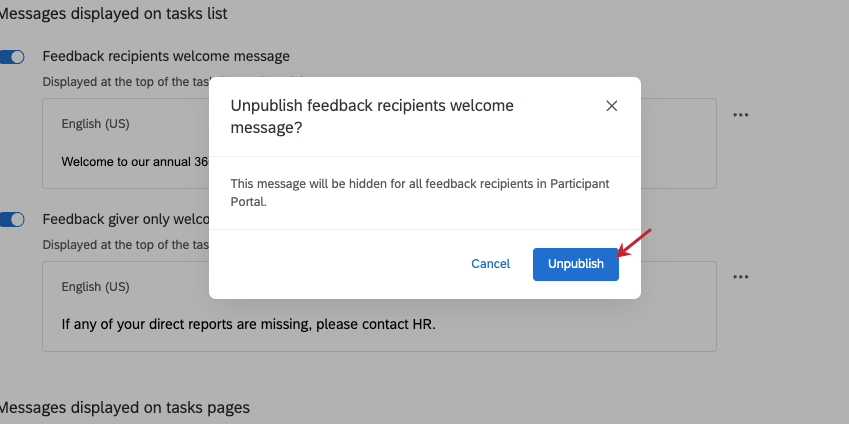
Task: Click description text under Feedback recipients welcome message
Action: 120,80
